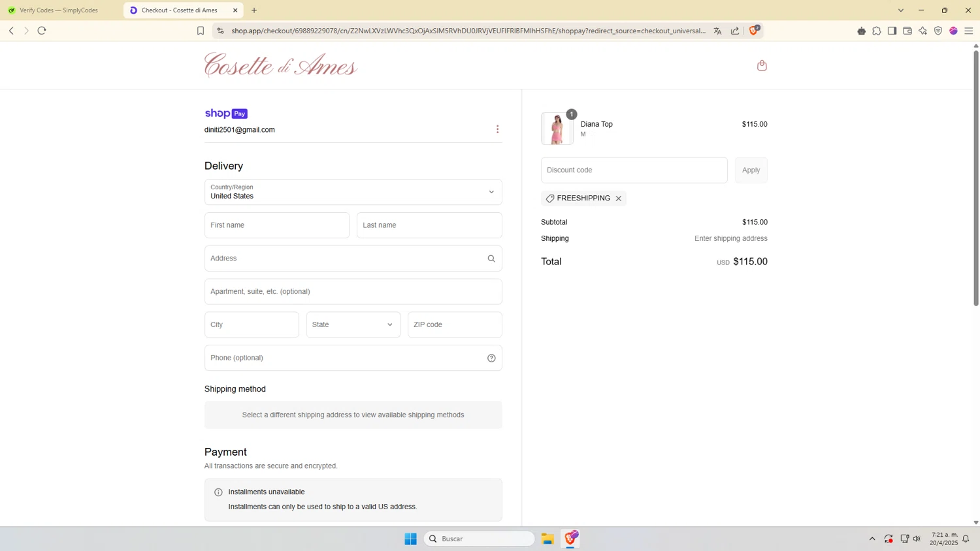Click the City field

(x=252, y=324)
